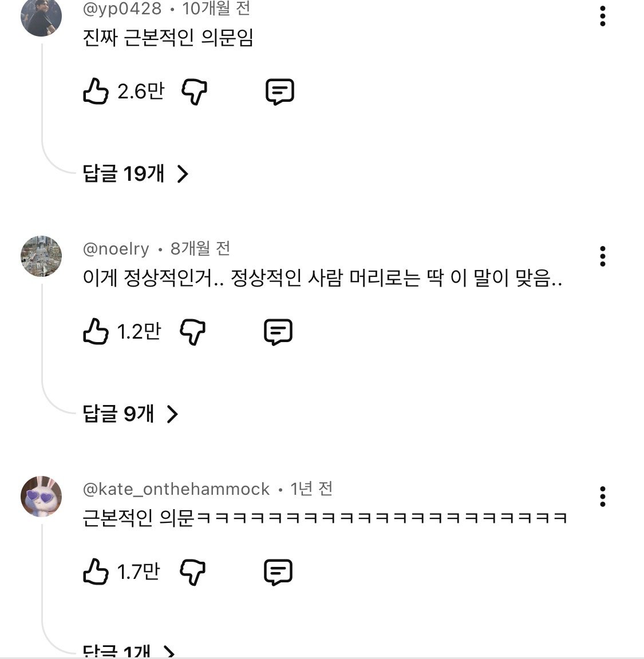Image resolution: width=644 pixels, height=659 pixels.
Task: Like the comment by @yp0428
Action: 96,92
